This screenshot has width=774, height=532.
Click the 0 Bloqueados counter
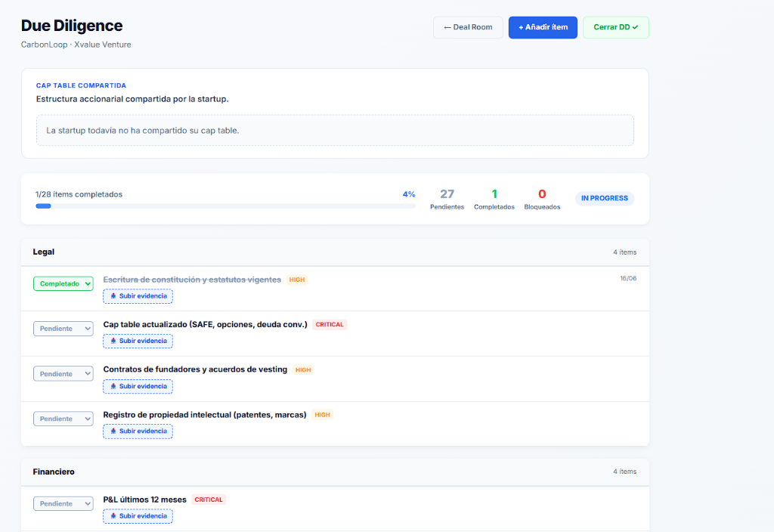point(542,199)
